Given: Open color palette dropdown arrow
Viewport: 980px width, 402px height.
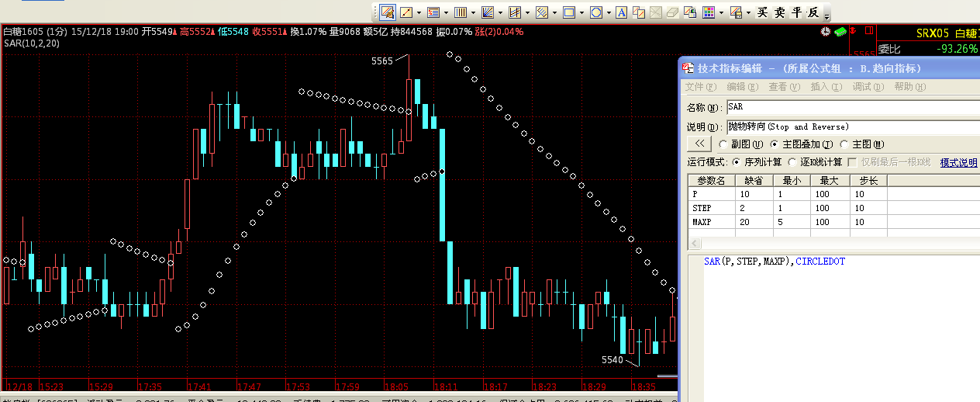Looking at the screenshot, I should tap(721, 12).
